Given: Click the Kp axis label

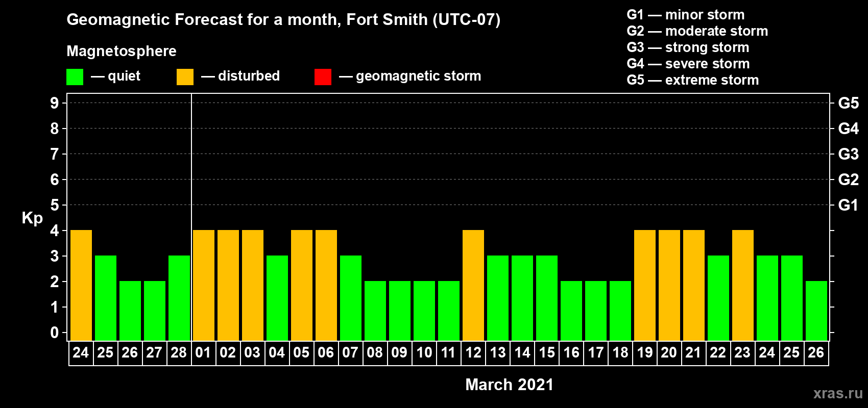Looking at the screenshot, I should pyautogui.click(x=32, y=218).
